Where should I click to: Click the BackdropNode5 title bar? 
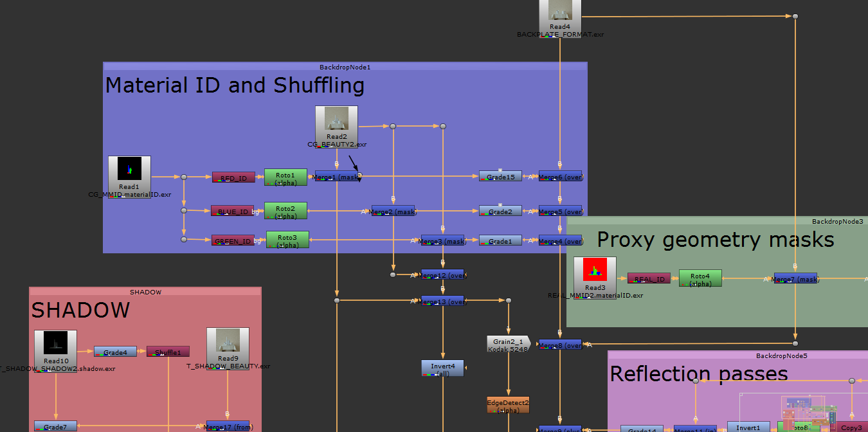(x=737, y=355)
